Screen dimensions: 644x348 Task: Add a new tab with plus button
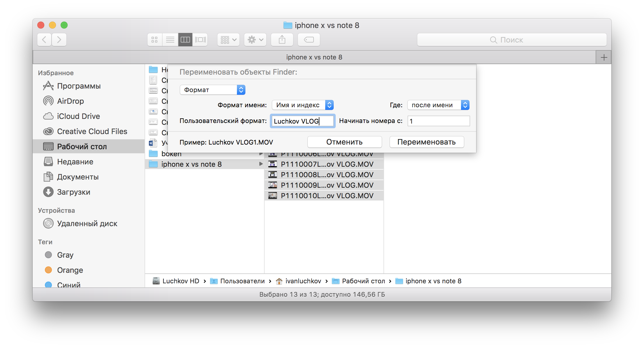(x=604, y=57)
